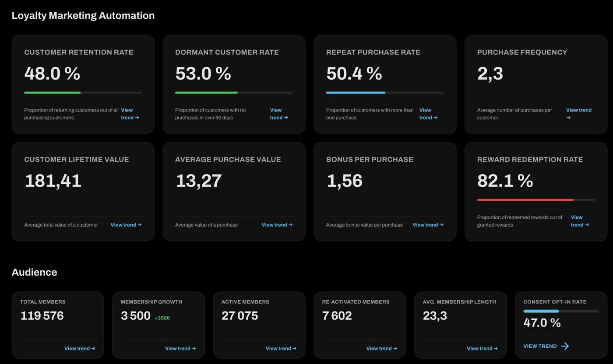Click the 48.0 % retention value

click(x=52, y=73)
